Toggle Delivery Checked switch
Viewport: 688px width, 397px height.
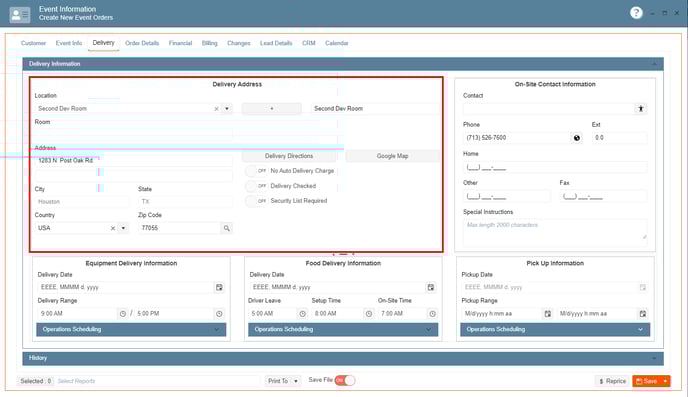pyautogui.click(x=256, y=186)
